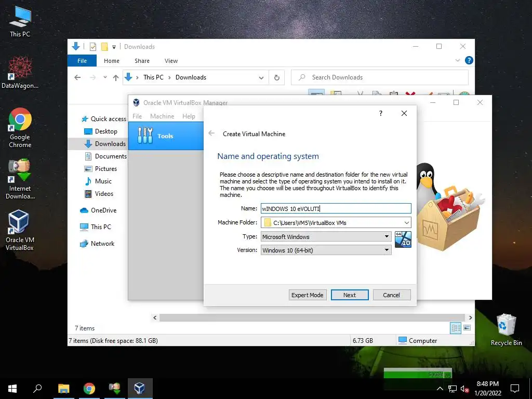Click Explorer back navigation arrow
The image size is (532, 399).
77,77
